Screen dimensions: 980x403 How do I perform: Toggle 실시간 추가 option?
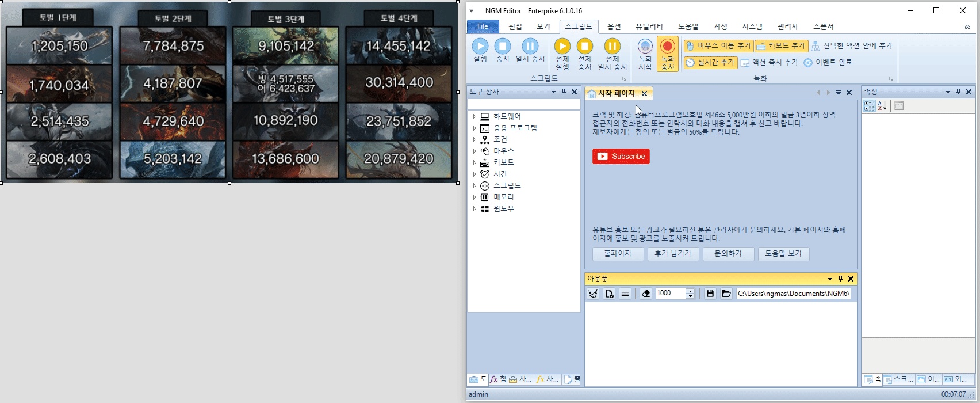(711, 62)
